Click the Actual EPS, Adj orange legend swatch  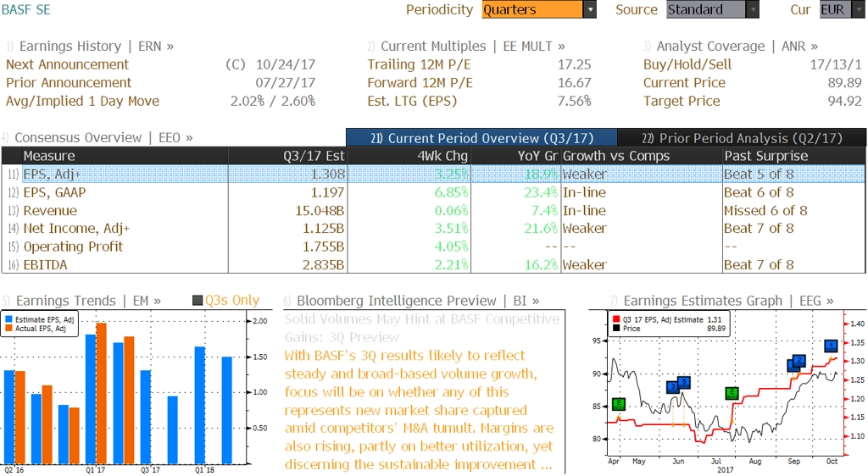point(8,329)
